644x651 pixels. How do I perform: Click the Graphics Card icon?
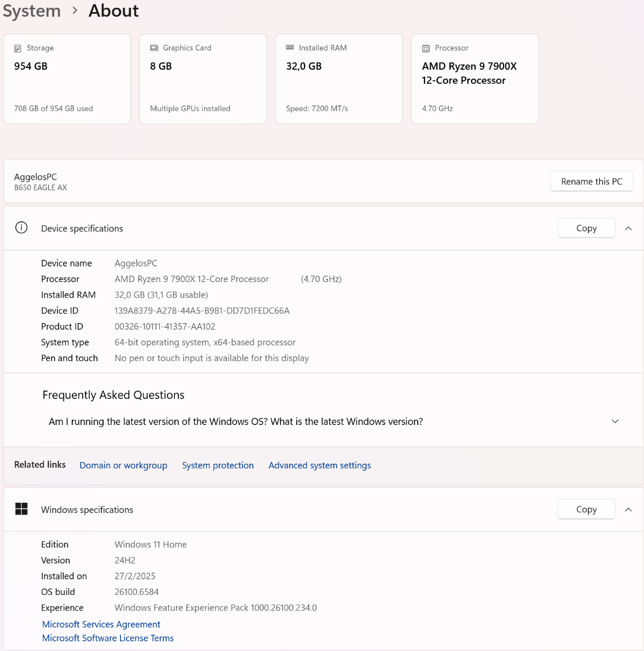pyautogui.click(x=154, y=48)
